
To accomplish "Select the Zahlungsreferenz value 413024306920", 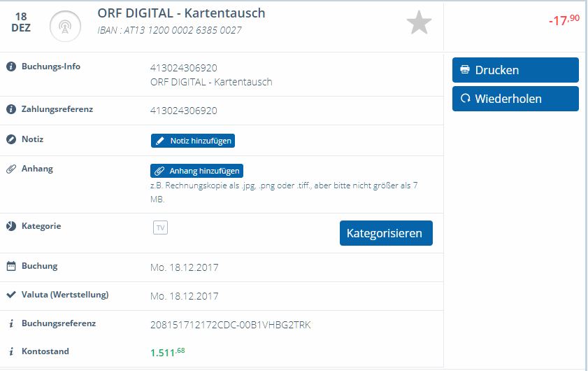I will tap(184, 111).
